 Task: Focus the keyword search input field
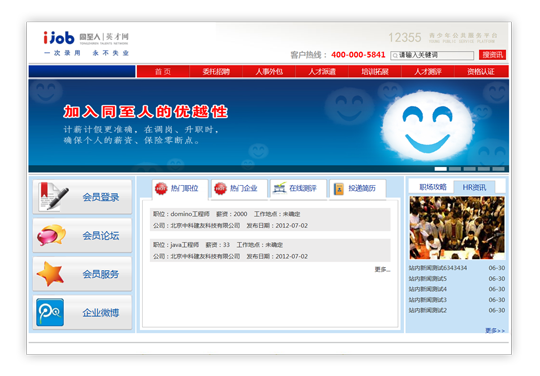click(x=432, y=55)
